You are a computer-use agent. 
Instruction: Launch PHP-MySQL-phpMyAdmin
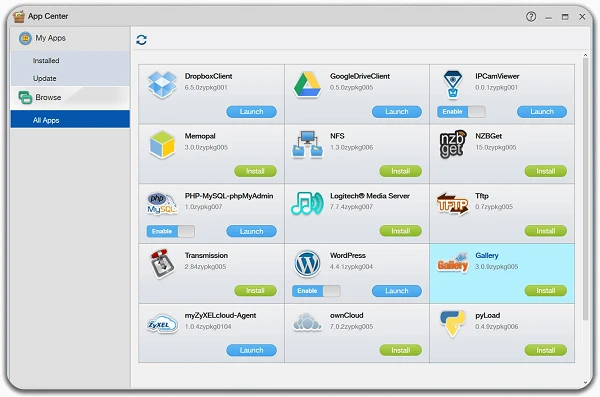[251, 231]
